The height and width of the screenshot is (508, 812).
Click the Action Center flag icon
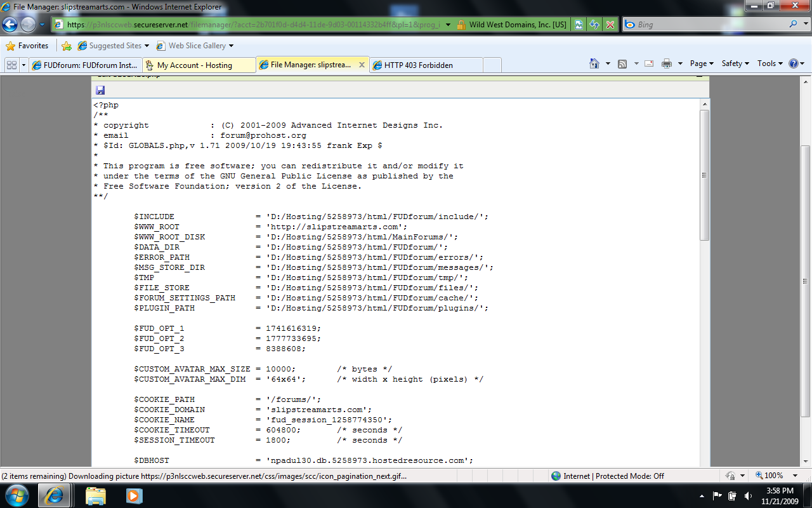(x=717, y=495)
